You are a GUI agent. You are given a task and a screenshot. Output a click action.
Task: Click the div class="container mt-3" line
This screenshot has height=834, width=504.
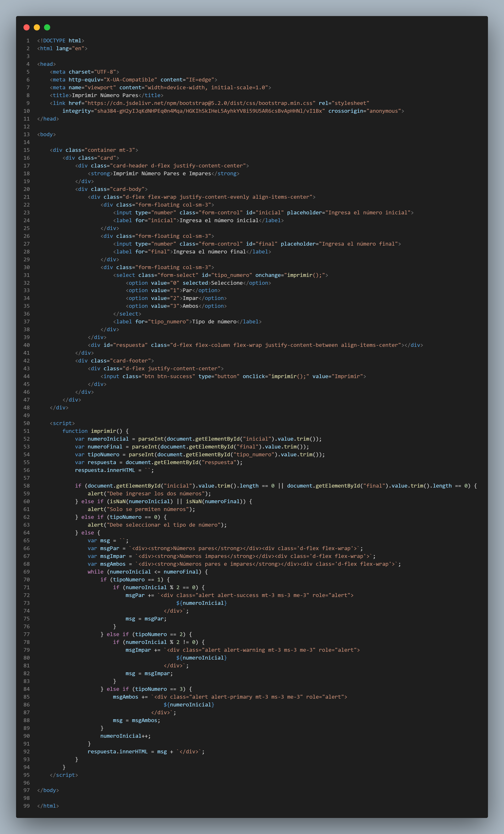[94, 150]
